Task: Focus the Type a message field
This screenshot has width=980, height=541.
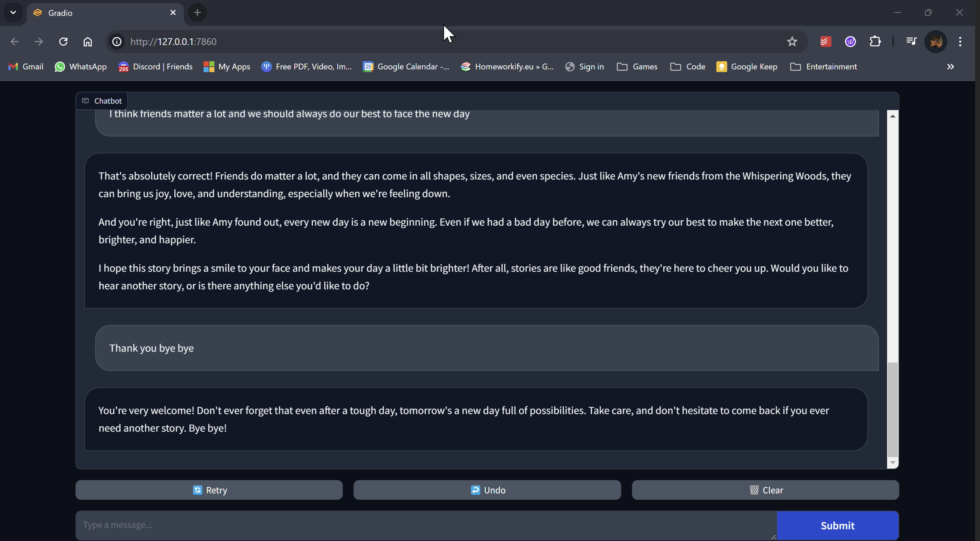Action: point(425,525)
